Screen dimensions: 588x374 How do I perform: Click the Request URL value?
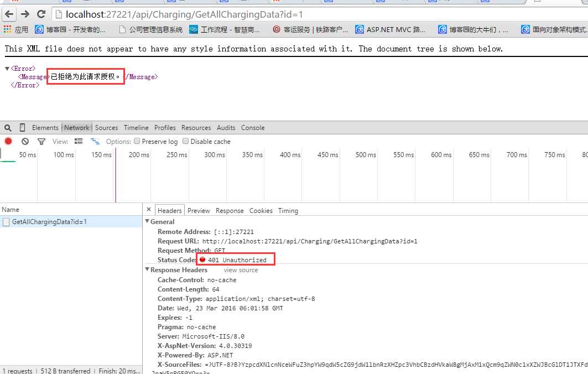tap(310, 241)
